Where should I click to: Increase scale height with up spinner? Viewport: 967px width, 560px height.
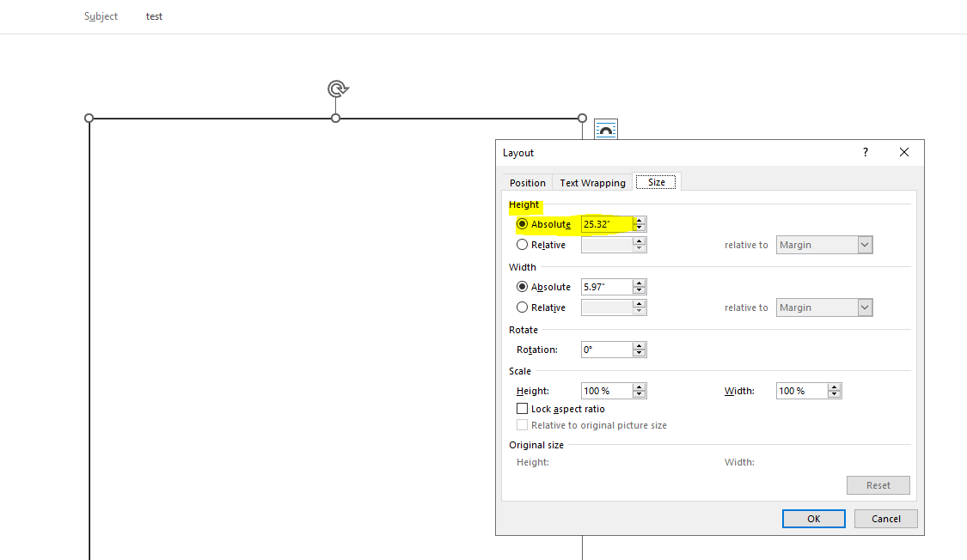tap(640, 387)
